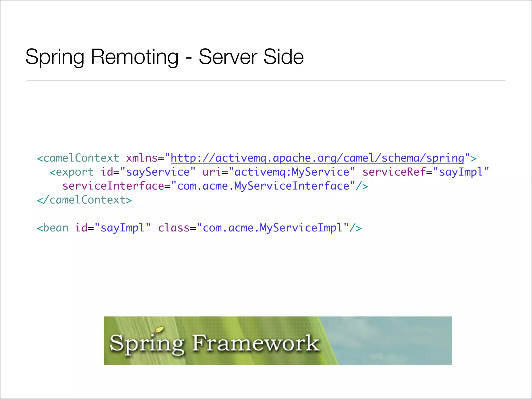Click the '<bean' element tag
The width and height of the screenshot is (532, 399).
[x=52, y=228]
